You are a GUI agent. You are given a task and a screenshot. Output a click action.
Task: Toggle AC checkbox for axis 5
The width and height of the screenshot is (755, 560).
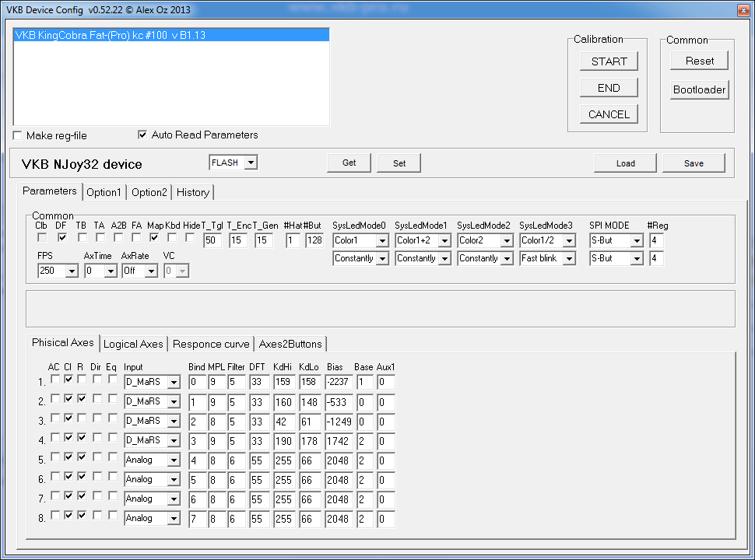55,457
